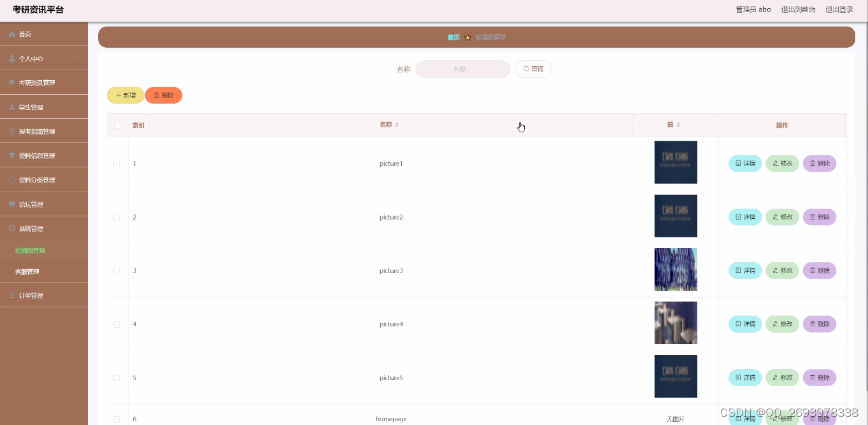Click the sort arrows on 名称 column
Viewport: 868px width, 425px height.
coord(397,125)
